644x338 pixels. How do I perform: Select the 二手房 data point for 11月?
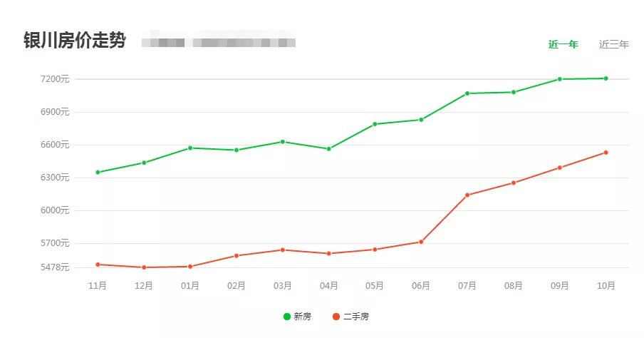tap(98, 265)
